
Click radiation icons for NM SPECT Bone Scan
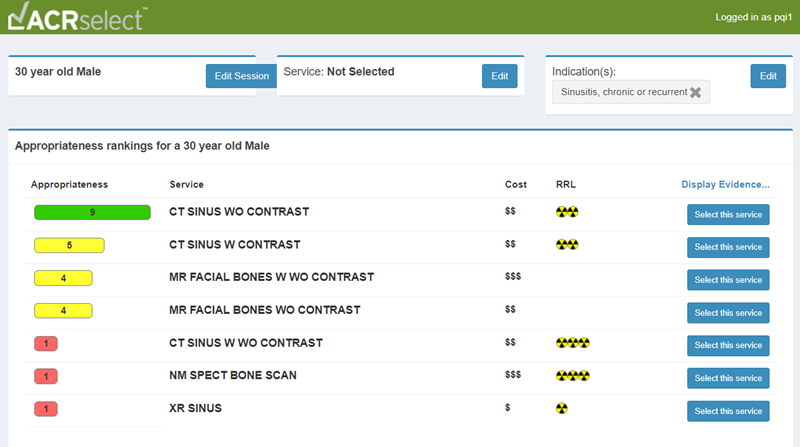pos(572,376)
